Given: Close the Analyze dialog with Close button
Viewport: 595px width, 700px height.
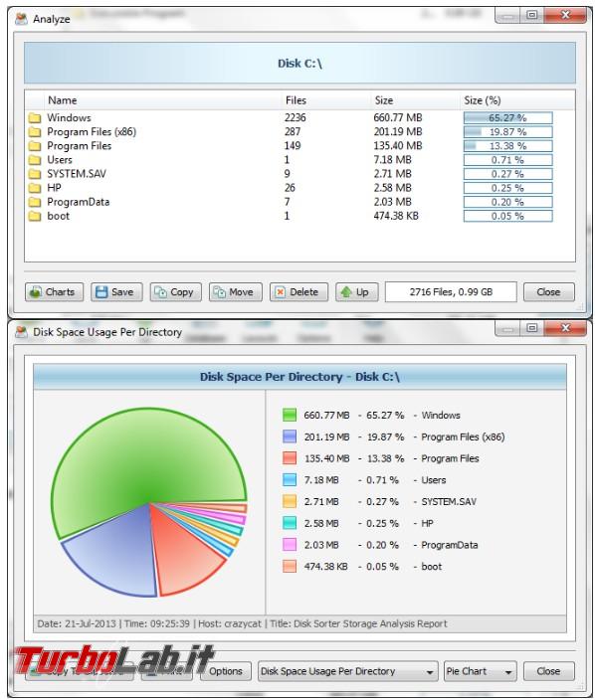Looking at the screenshot, I should [548, 292].
